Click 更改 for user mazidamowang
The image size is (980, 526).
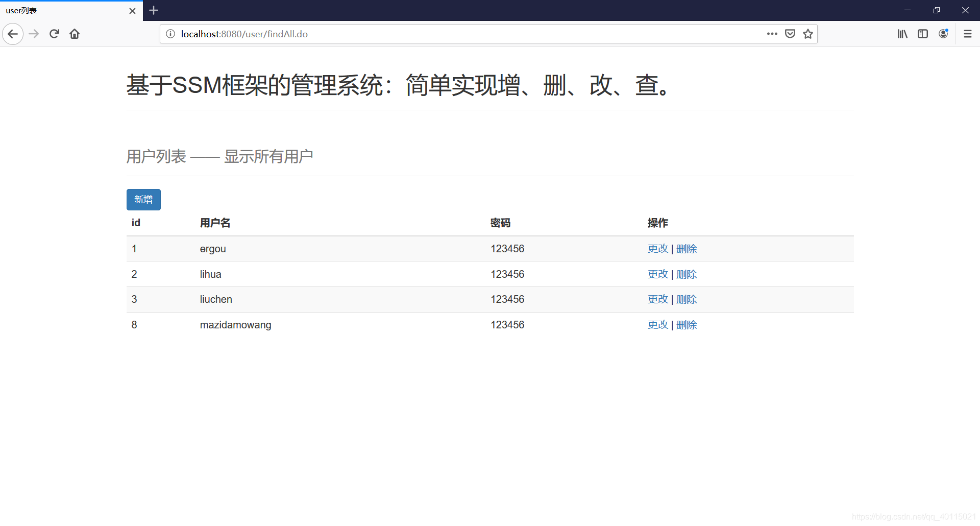(x=658, y=325)
